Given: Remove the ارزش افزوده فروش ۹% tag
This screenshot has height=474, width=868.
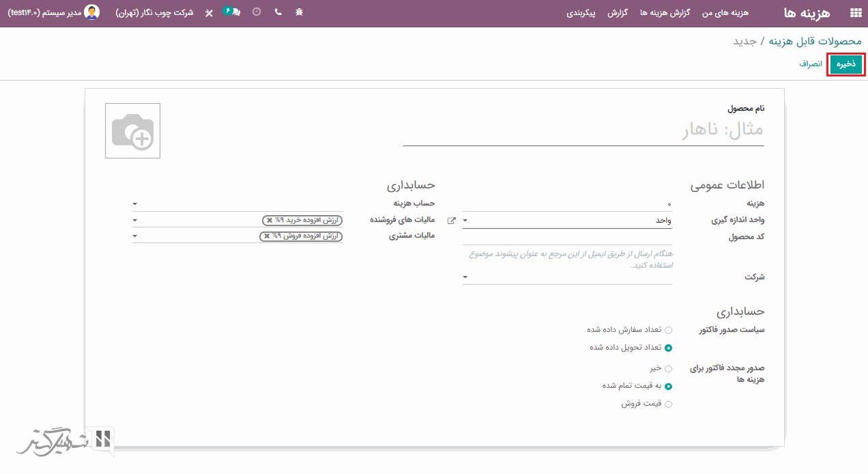Looking at the screenshot, I should 267,236.
